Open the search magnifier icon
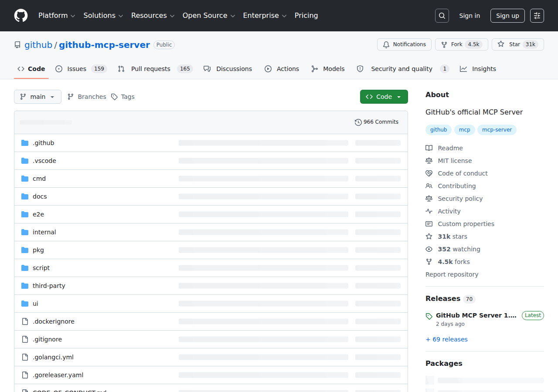 (x=442, y=16)
